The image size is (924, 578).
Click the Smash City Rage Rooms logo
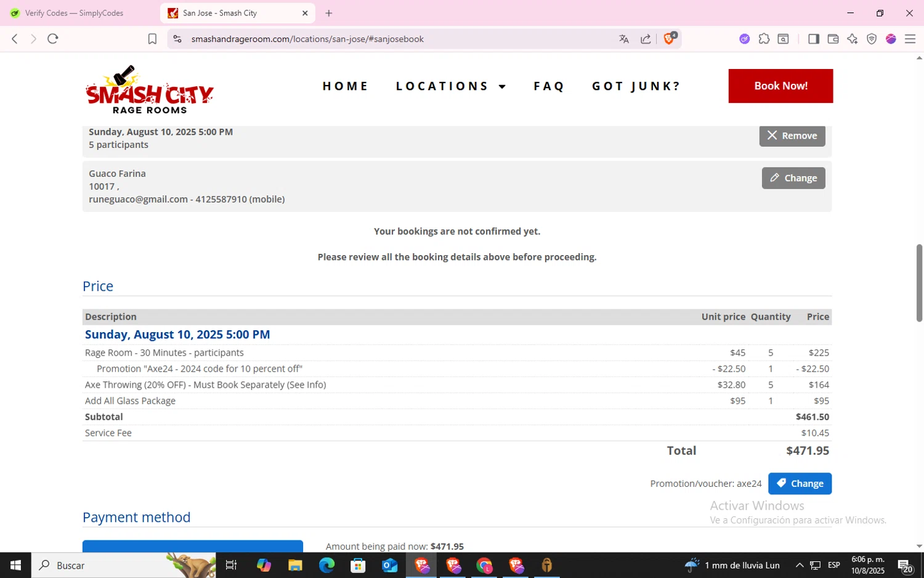pos(150,89)
